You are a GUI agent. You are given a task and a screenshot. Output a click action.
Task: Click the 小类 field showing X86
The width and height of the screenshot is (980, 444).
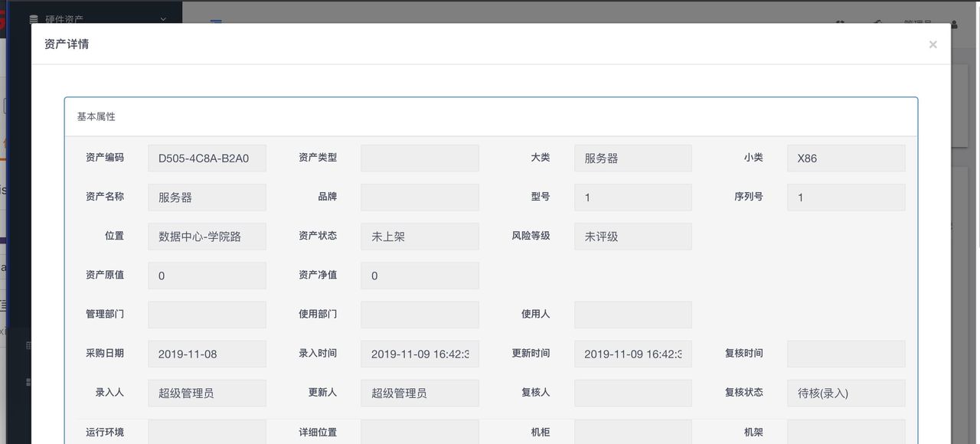click(846, 158)
